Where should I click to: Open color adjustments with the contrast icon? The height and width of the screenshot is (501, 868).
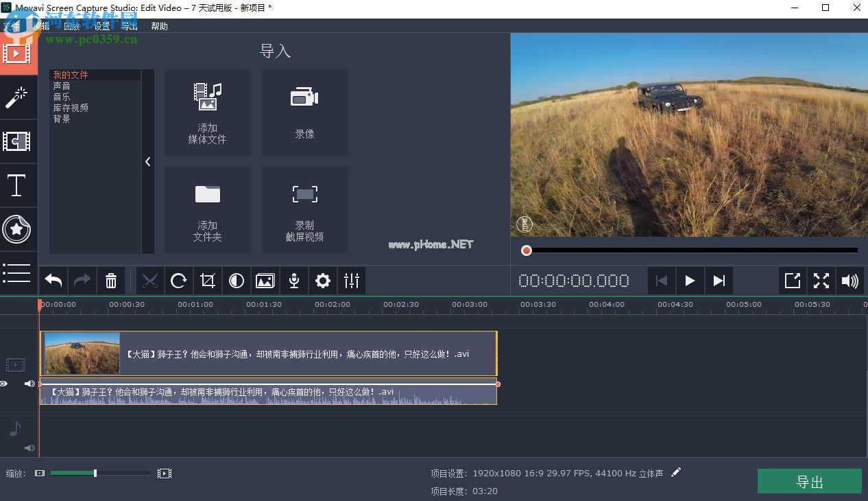(237, 281)
